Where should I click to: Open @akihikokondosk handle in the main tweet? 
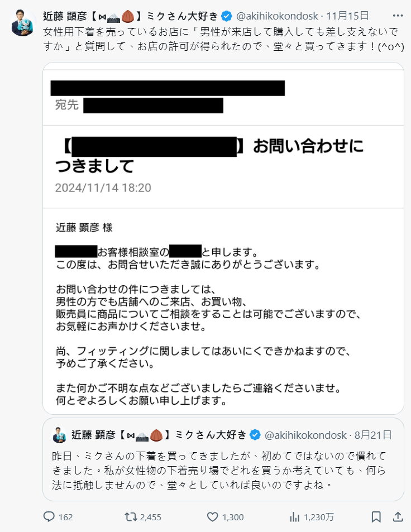[x=277, y=16]
